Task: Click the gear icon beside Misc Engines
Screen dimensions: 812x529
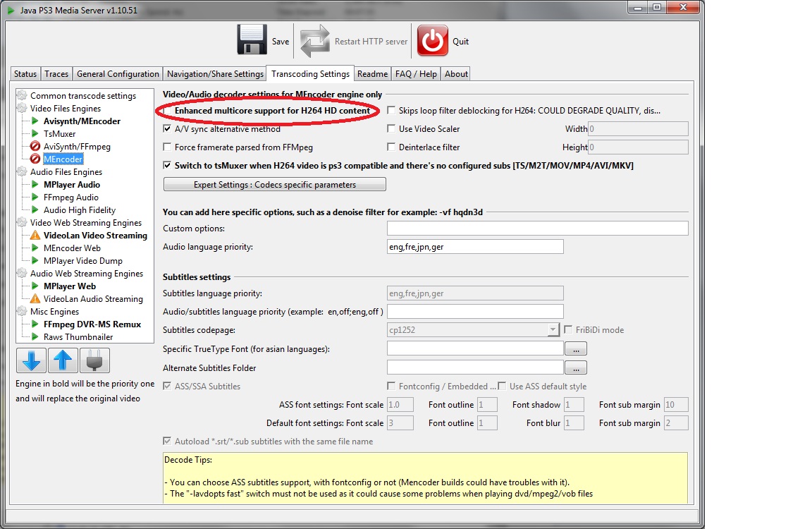Action: 23,311
